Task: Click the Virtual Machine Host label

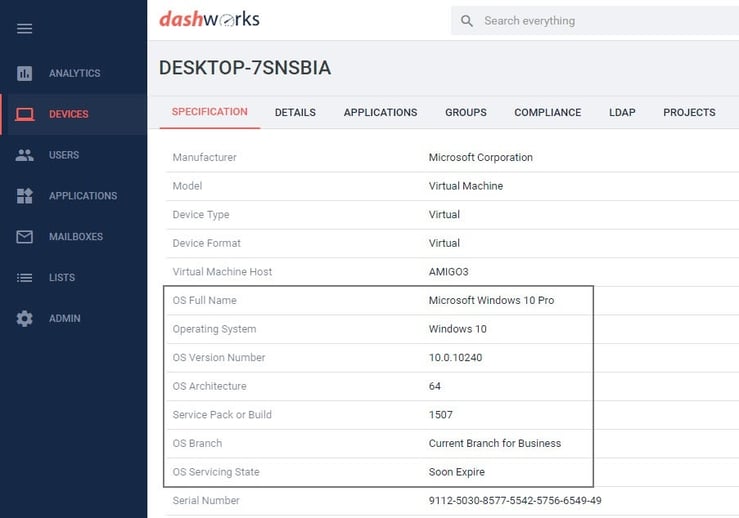Action: [x=222, y=272]
